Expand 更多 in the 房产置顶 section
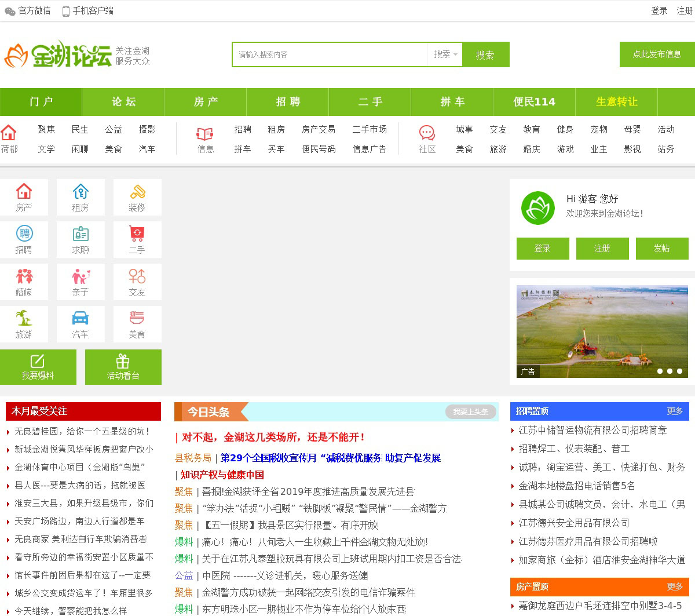 point(675,586)
